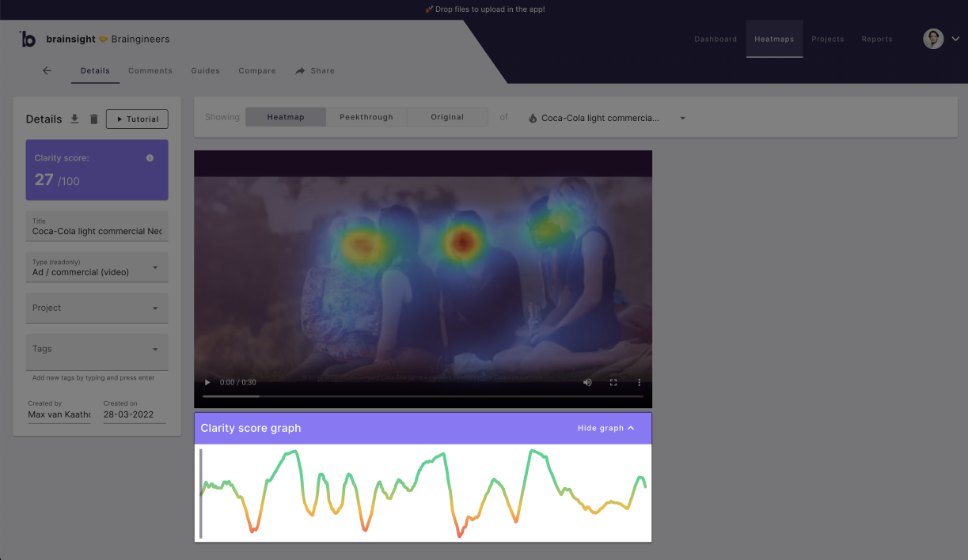Expand the account menu chevron
Viewport: 968px width, 560px height.
[x=955, y=39]
